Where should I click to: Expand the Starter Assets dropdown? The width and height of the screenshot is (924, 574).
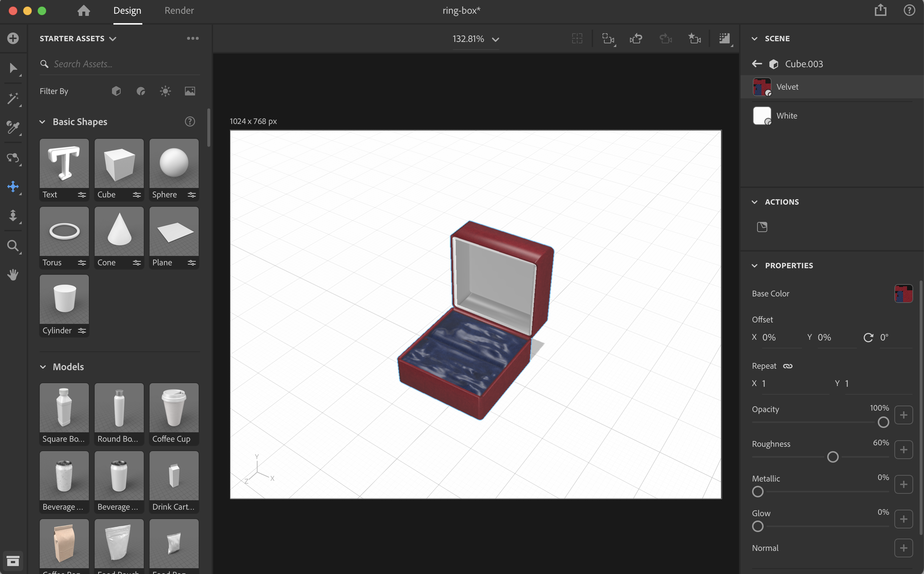coord(113,38)
